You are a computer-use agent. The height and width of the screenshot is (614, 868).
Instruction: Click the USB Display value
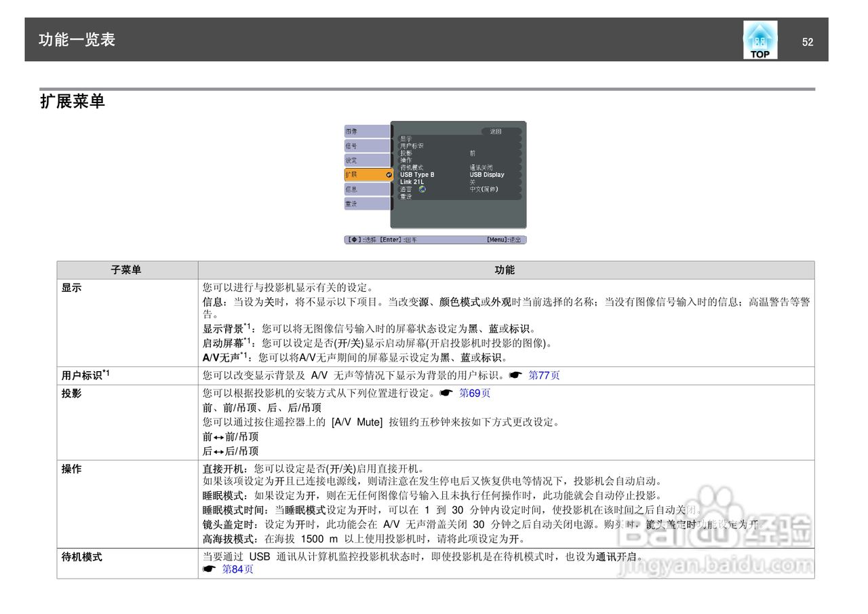tap(487, 175)
